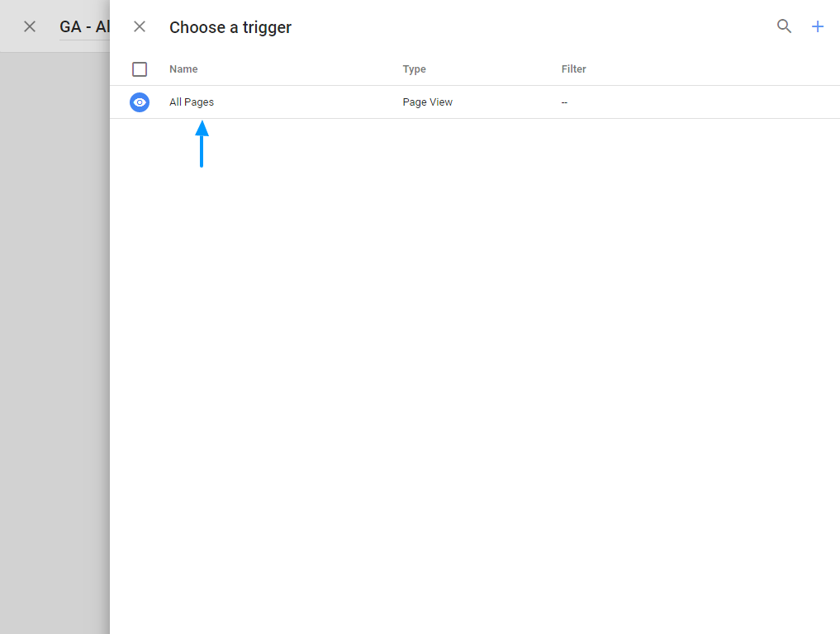Select the All Pages trigger name

192,102
